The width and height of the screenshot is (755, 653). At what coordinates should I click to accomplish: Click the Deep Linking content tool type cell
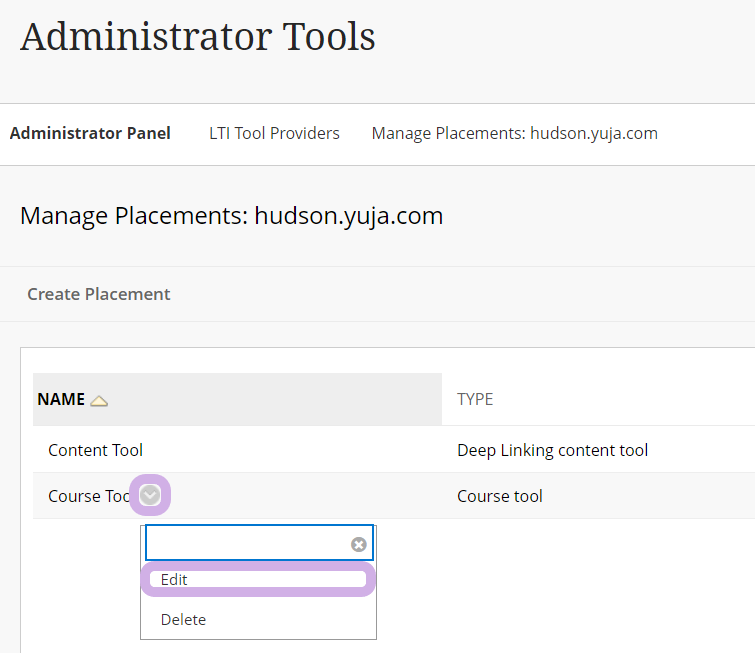click(x=552, y=450)
